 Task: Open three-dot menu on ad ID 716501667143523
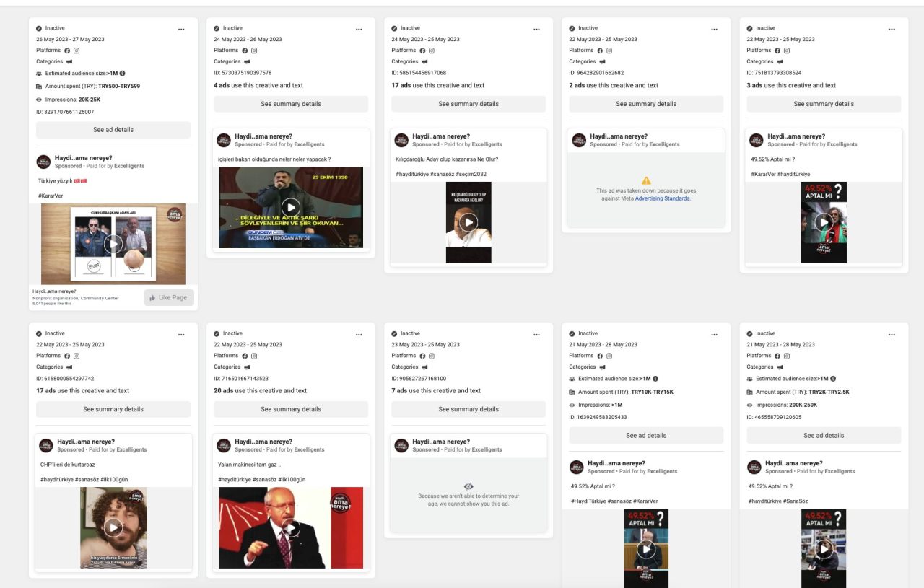click(359, 334)
